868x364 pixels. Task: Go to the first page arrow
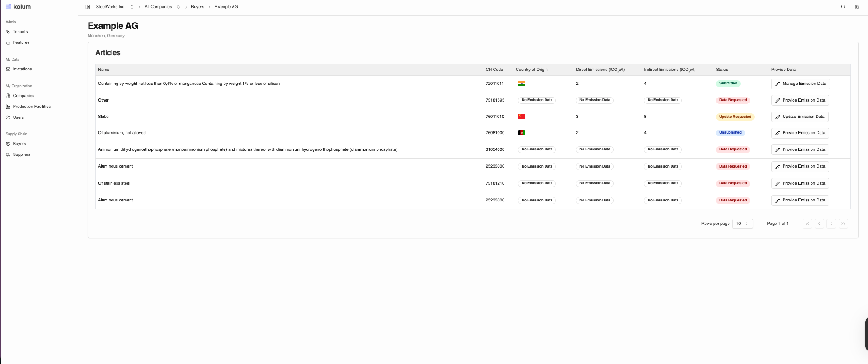click(x=807, y=224)
